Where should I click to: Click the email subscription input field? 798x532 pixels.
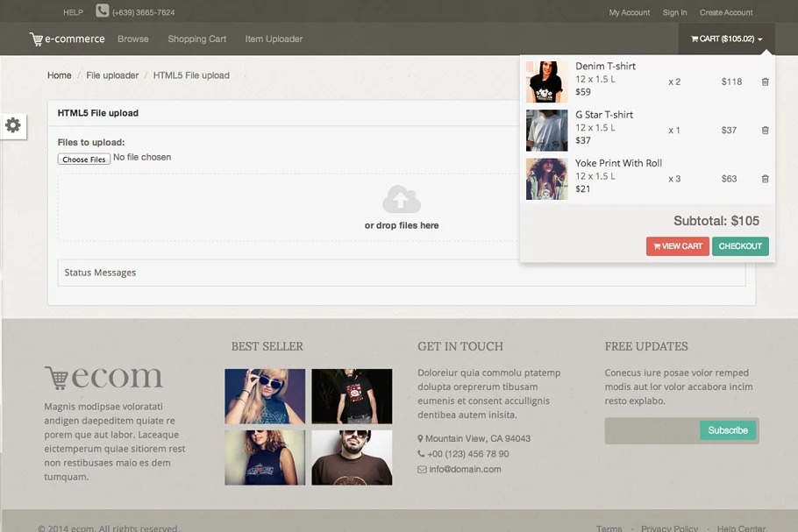[652, 430]
